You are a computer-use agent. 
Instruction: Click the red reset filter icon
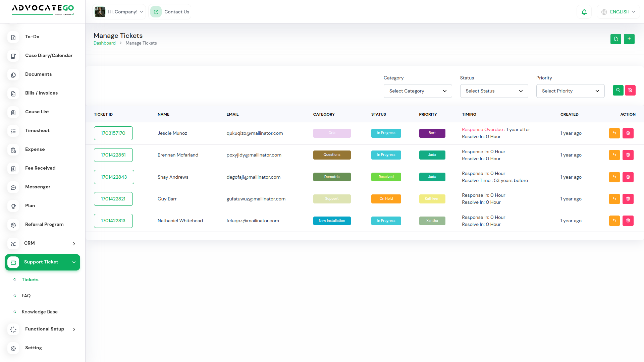click(x=630, y=90)
